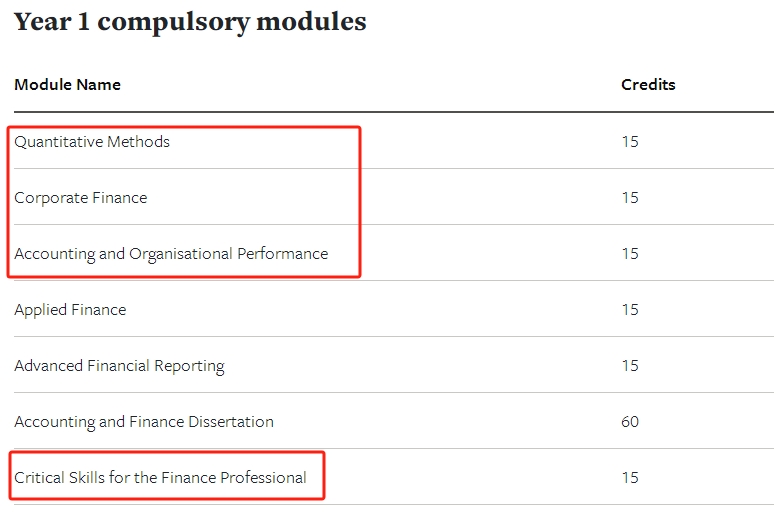Click the word 'Dissertation' in the module list
This screenshot has width=779, height=512.
pyautogui.click(x=231, y=422)
